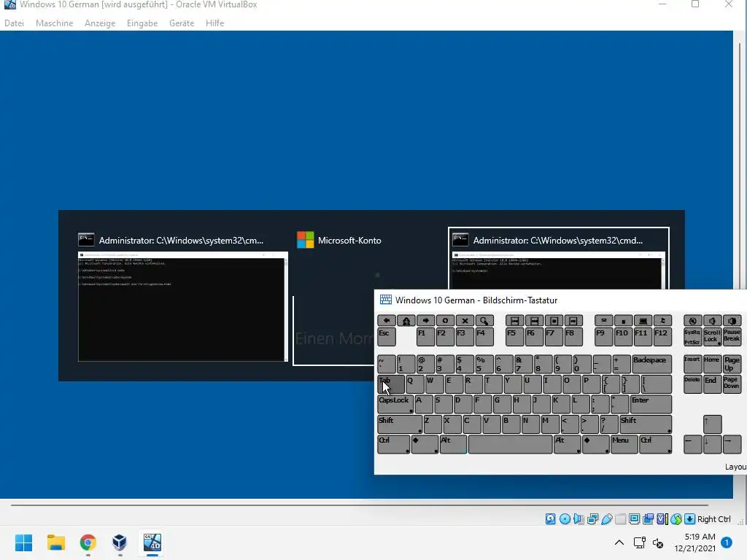
Task: Open the Anzeige menu
Action: pyautogui.click(x=100, y=23)
